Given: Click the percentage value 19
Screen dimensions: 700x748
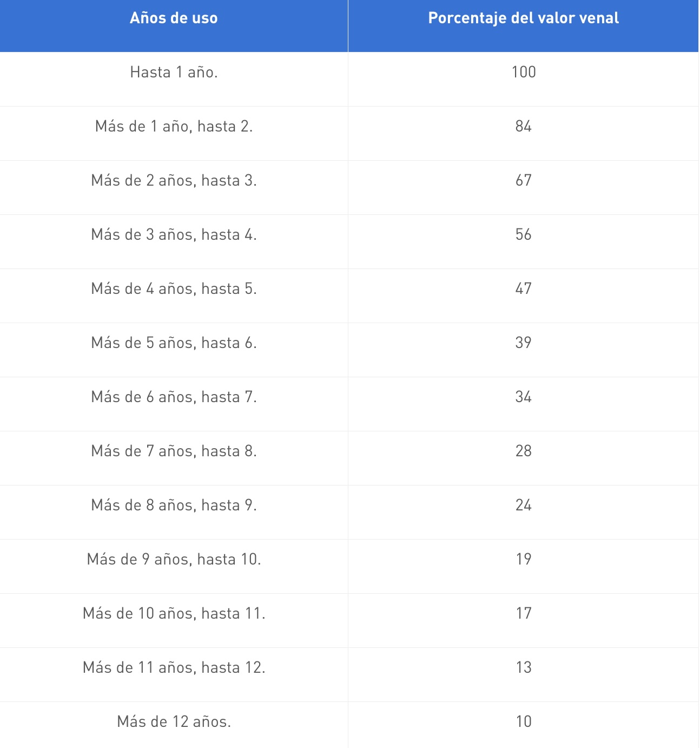Looking at the screenshot, I should pos(523,559).
